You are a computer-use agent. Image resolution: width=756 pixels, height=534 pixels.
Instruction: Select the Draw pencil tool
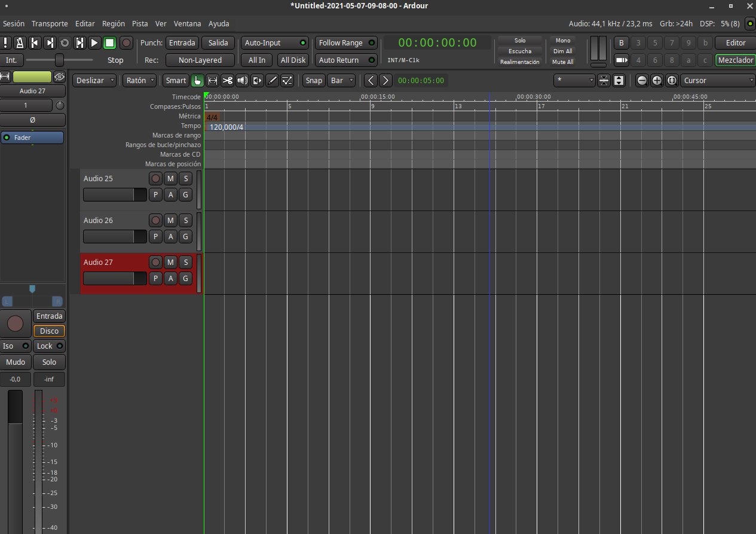(x=272, y=81)
